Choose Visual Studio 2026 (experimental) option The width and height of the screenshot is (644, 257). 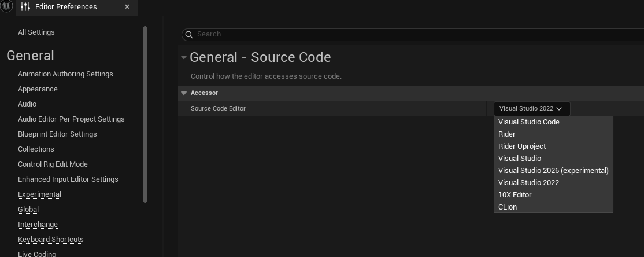coord(553,171)
